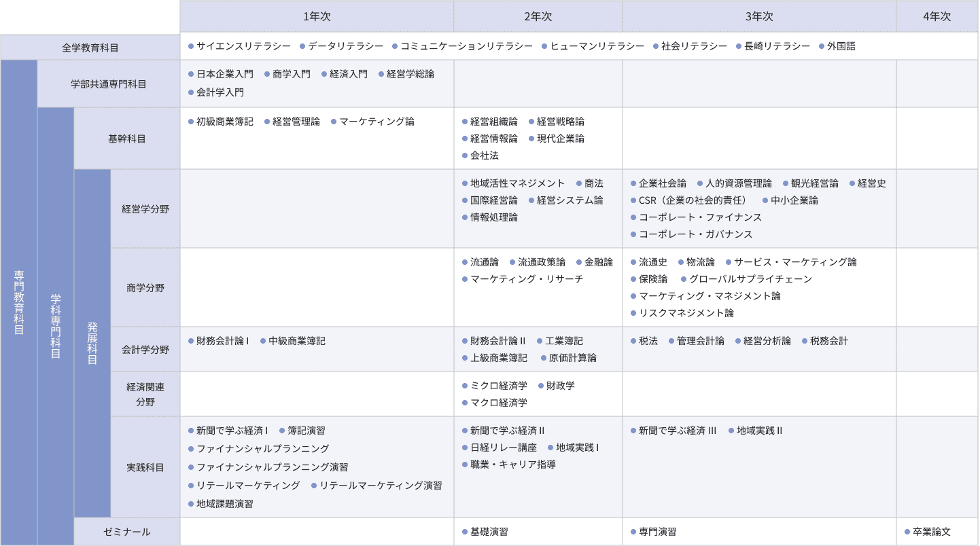The height and width of the screenshot is (546, 980).
Task: Choose the 初級商業簿記 course
Action: pos(220,122)
